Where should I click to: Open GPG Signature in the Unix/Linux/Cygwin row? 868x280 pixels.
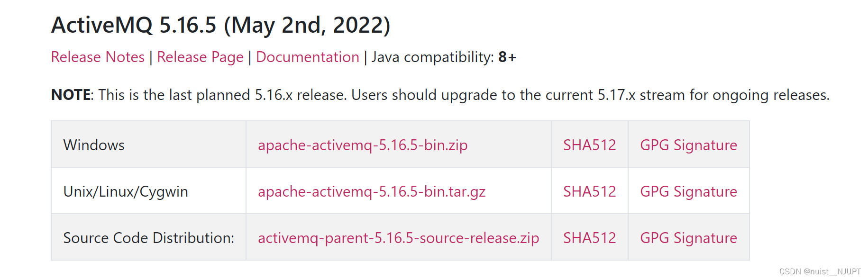coord(688,191)
